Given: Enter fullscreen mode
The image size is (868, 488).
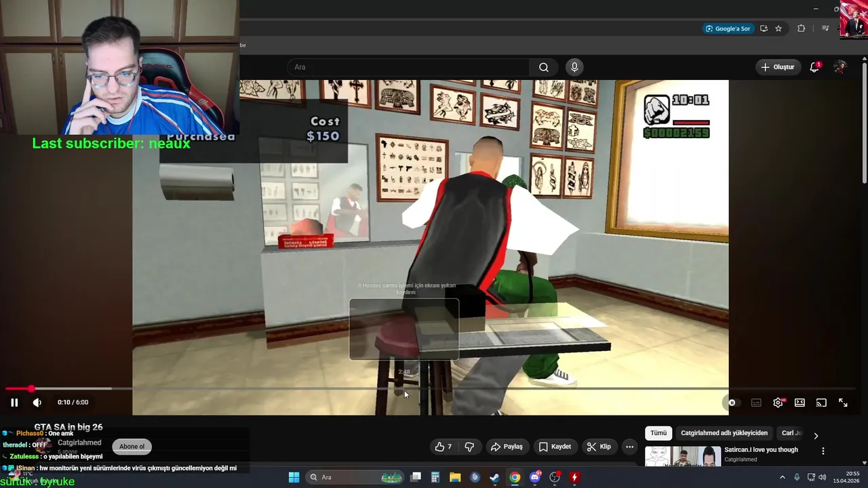Looking at the screenshot, I should tap(843, 403).
